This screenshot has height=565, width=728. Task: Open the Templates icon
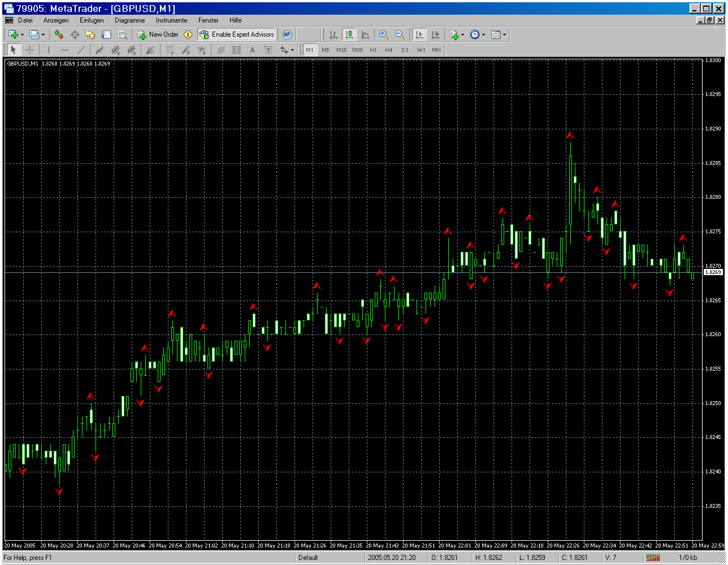(x=496, y=34)
